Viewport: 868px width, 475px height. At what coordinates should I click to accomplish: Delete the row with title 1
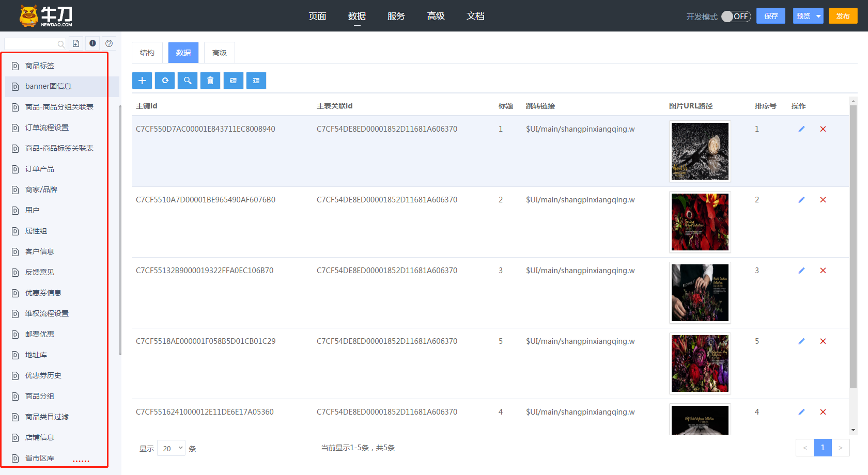coord(823,129)
